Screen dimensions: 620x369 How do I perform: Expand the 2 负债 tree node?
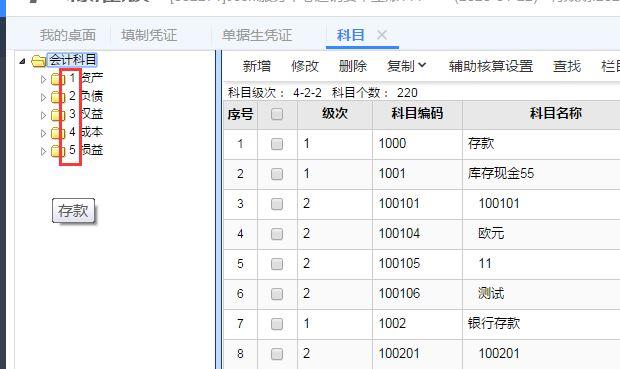[x=43, y=97]
